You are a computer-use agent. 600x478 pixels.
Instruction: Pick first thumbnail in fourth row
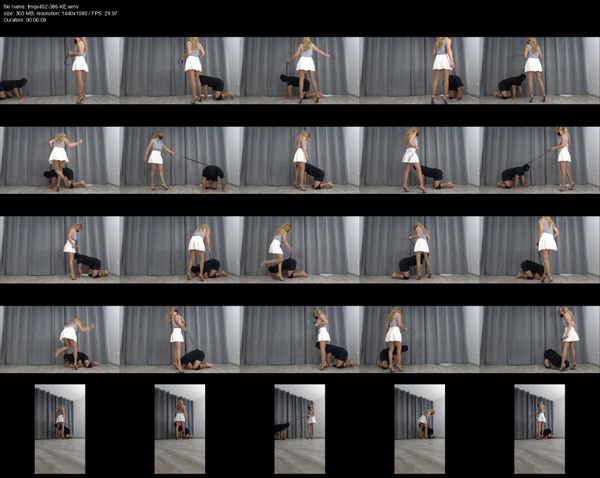60,340
